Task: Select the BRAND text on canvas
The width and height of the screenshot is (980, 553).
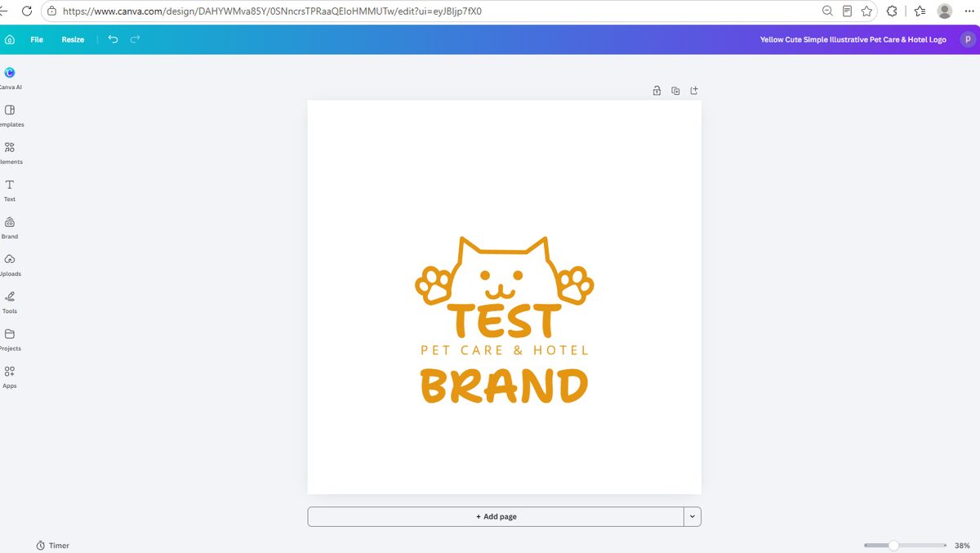Action: pyautogui.click(x=504, y=386)
